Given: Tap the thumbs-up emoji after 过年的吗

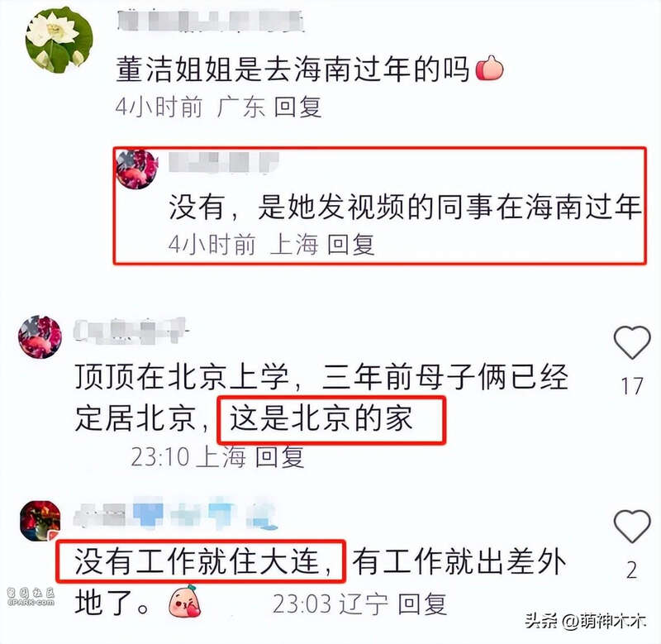Looking at the screenshot, I should 489,69.
